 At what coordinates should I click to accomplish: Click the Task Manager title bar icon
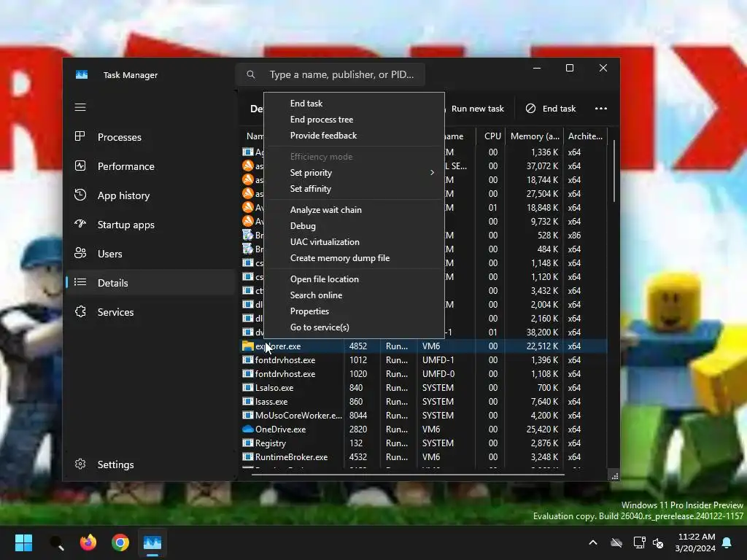[82, 75]
